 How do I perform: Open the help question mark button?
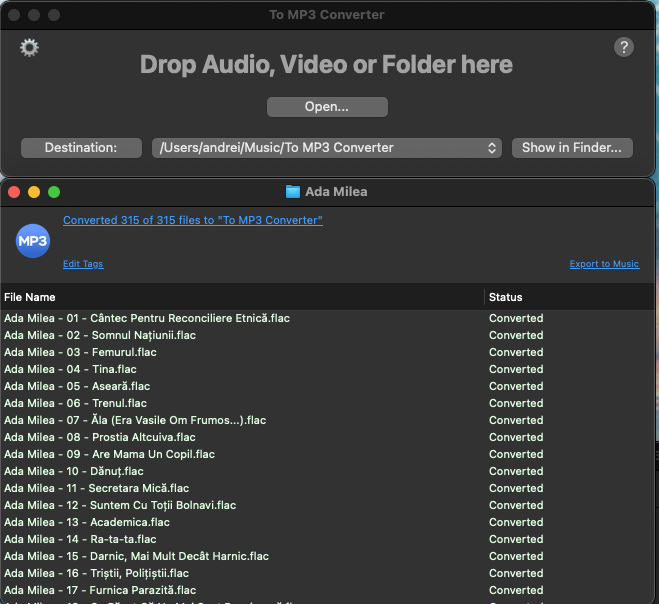pyautogui.click(x=624, y=47)
